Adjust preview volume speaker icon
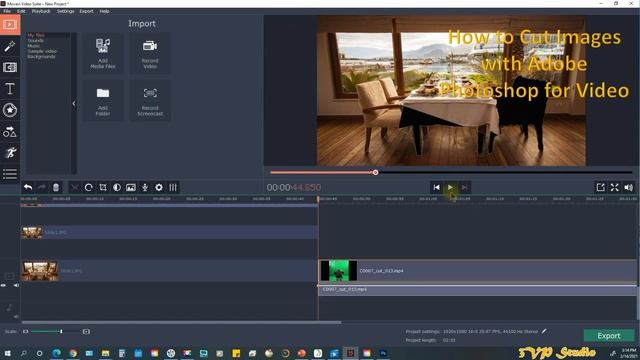 pyautogui.click(x=629, y=187)
